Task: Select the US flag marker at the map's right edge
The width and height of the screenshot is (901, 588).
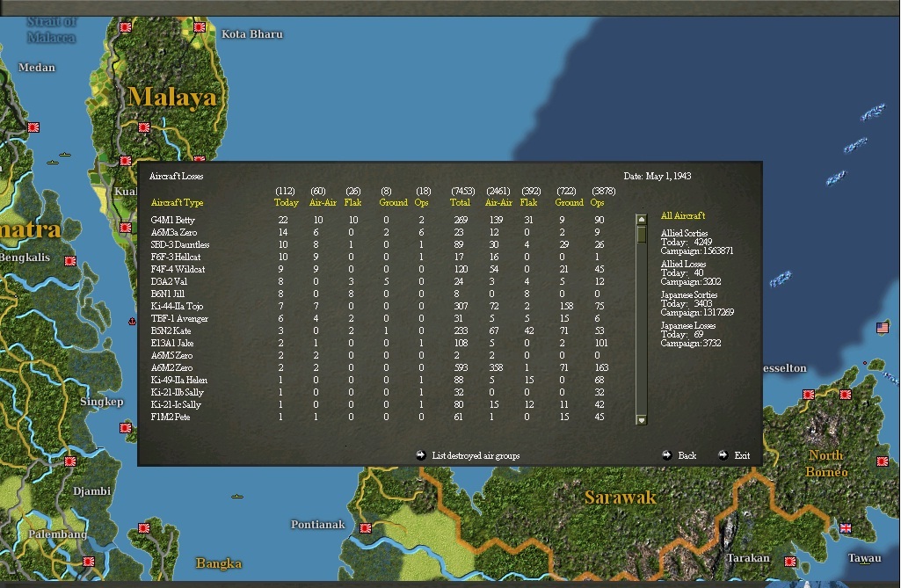Action: coord(883,328)
